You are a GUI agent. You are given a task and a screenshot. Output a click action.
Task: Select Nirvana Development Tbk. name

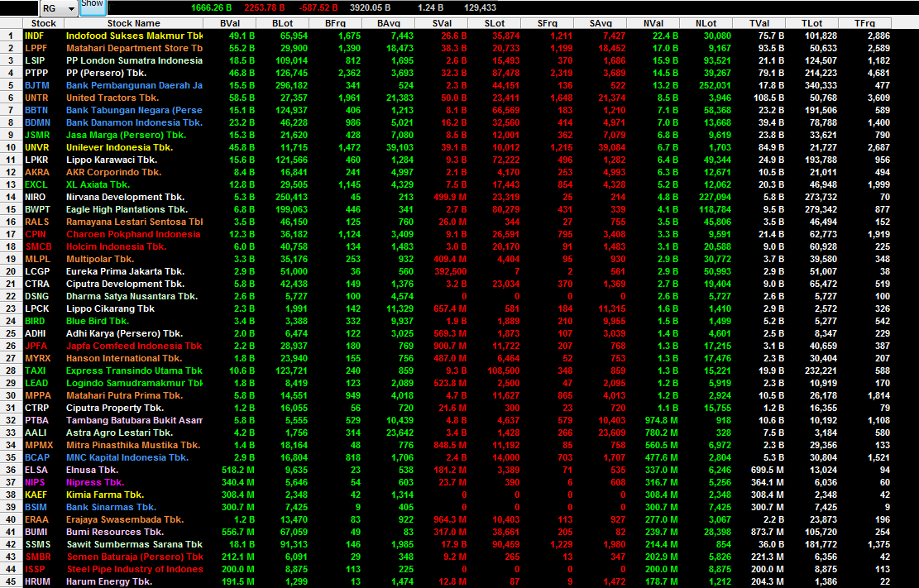126,197
